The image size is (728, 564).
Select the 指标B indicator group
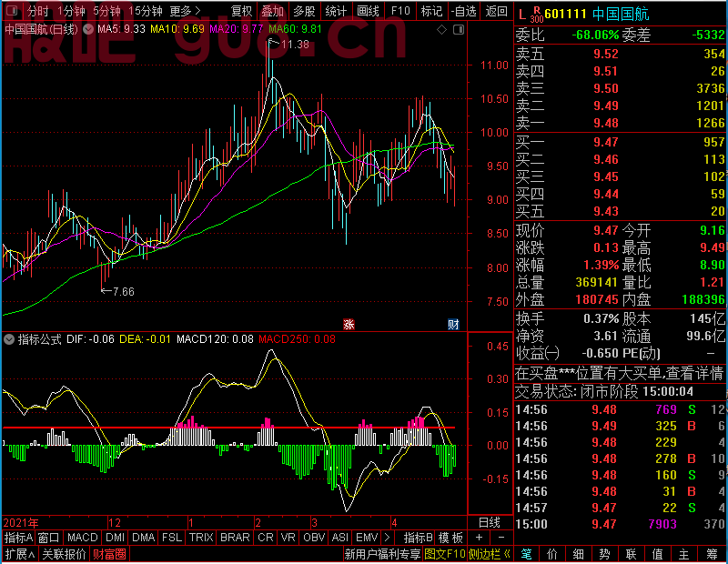tap(419, 538)
